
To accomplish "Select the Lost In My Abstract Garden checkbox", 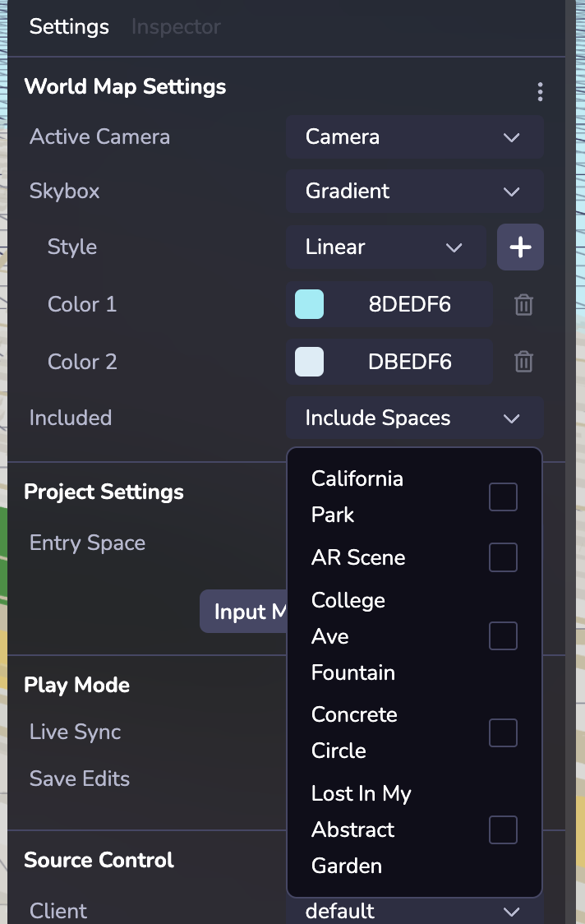I will pyautogui.click(x=503, y=829).
